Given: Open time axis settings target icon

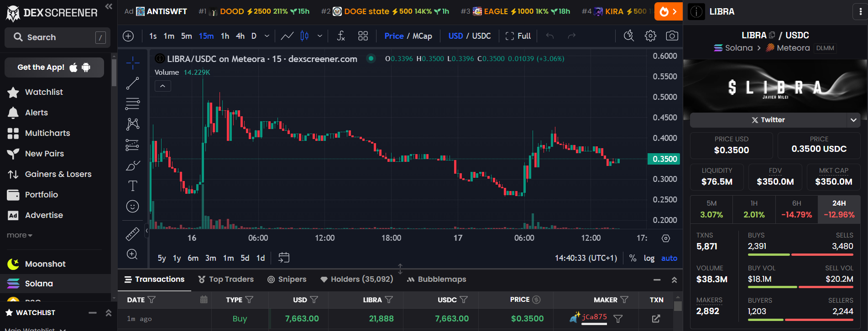Looking at the screenshot, I should (x=666, y=238).
